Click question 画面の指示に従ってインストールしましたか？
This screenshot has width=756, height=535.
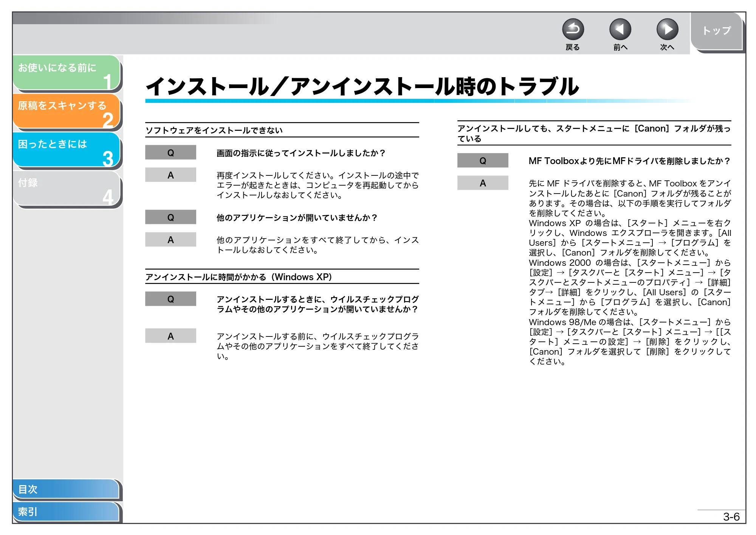301,153
